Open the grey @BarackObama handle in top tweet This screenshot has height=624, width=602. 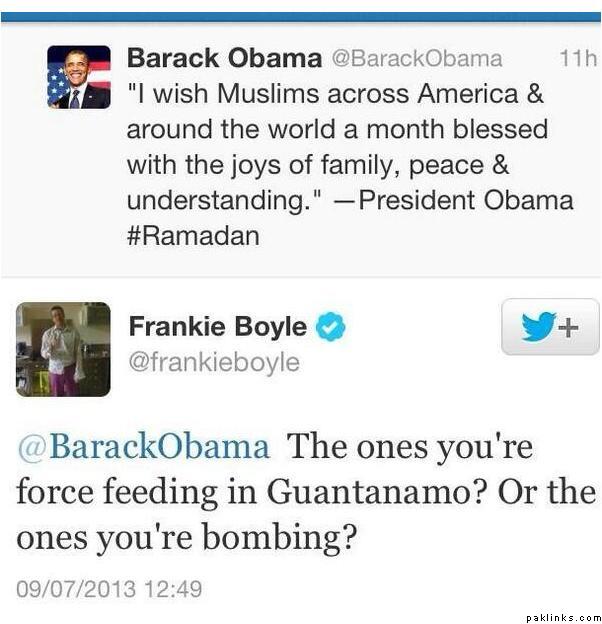tap(416, 59)
